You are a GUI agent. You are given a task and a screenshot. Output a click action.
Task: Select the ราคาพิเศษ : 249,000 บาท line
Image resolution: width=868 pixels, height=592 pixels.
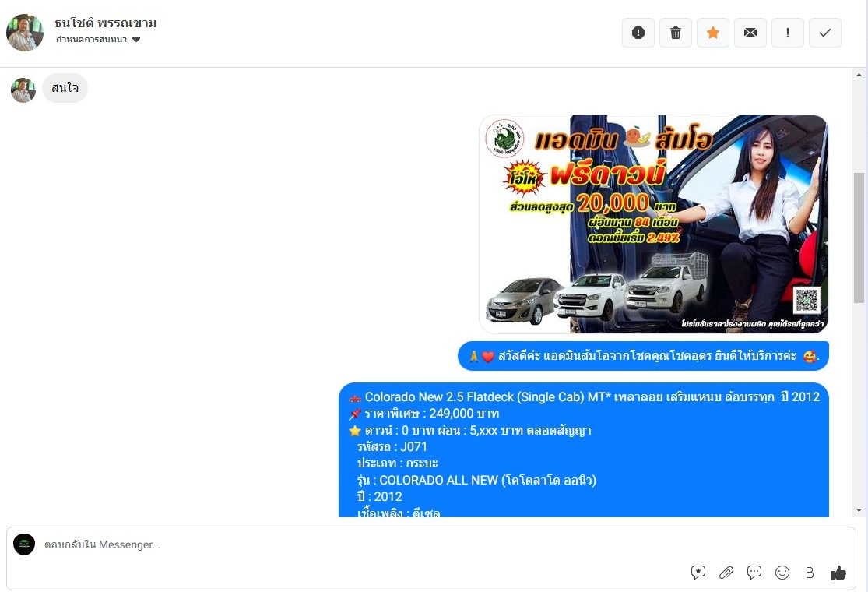pos(423,414)
